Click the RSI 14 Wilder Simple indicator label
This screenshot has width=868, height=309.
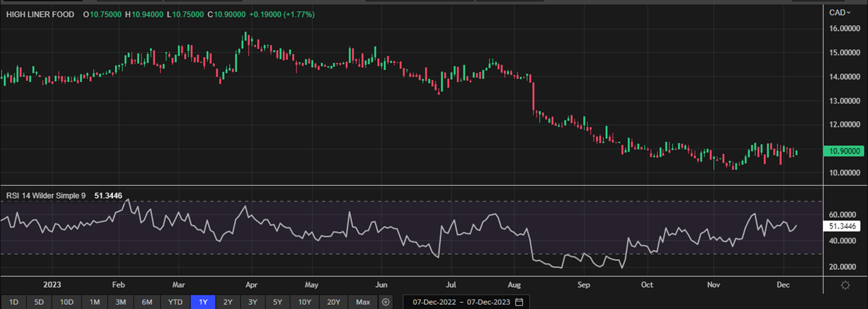click(x=46, y=196)
